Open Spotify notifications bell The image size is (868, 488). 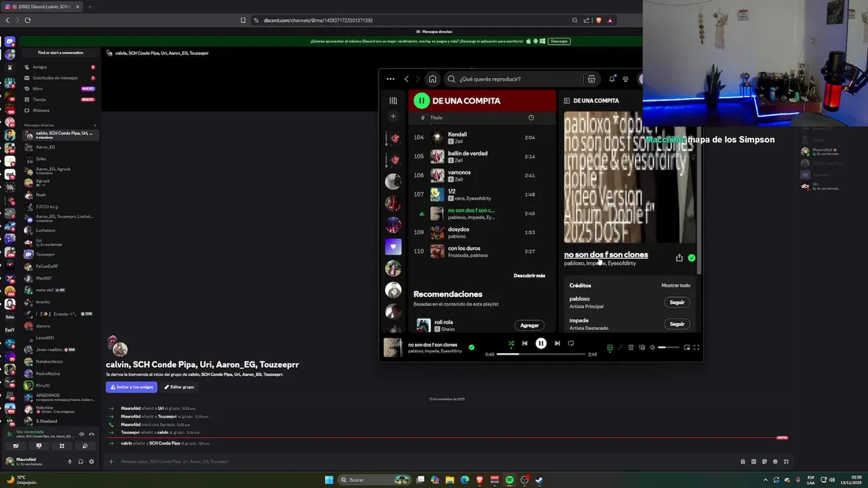point(612,79)
